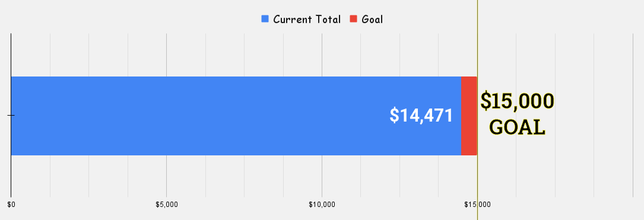644x220 pixels.
Task: Select the Goal legend label
Action: pos(372,20)
